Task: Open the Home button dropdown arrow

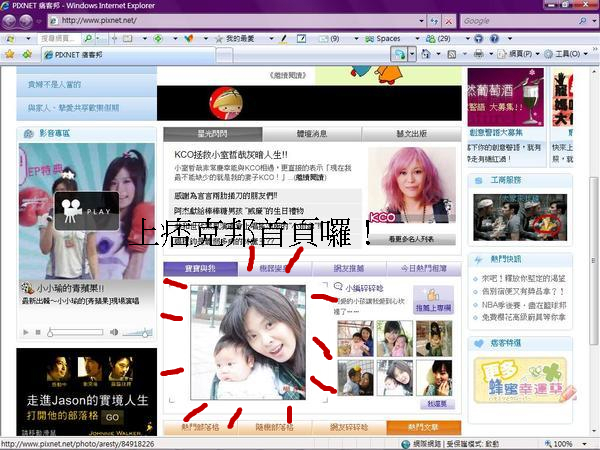Action: point(438,54)
